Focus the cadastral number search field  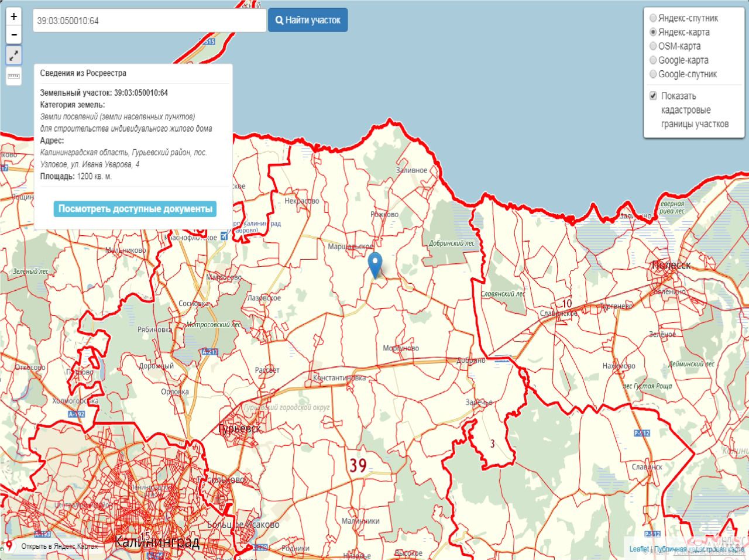[149, 20]
